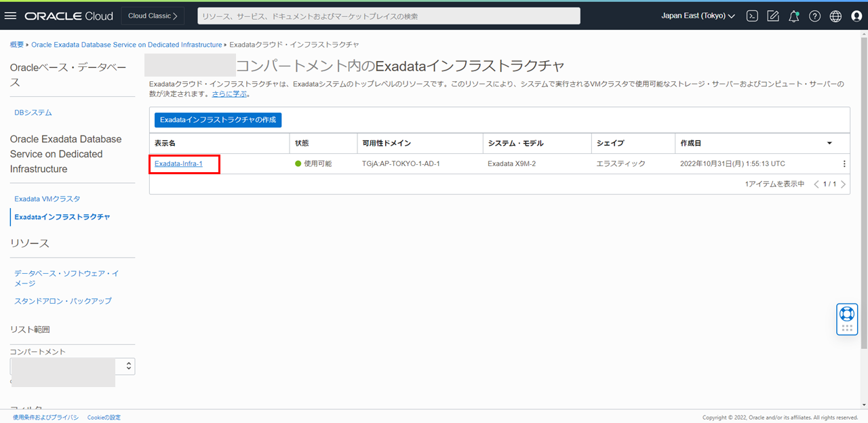Open actions menu for Exadata-Infra-1 row
The image size is (868, 423).
(844, 164)
